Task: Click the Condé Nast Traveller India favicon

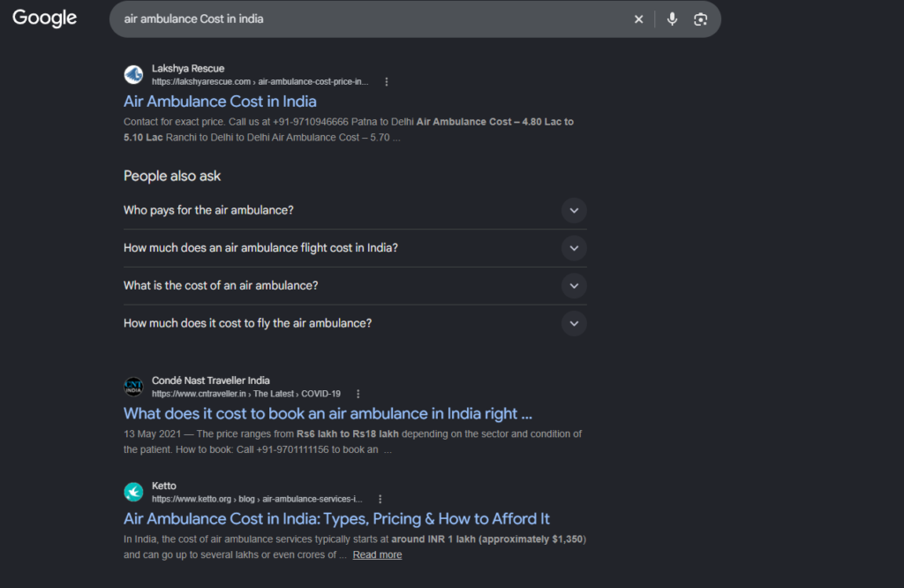Action: pos(134,387)
